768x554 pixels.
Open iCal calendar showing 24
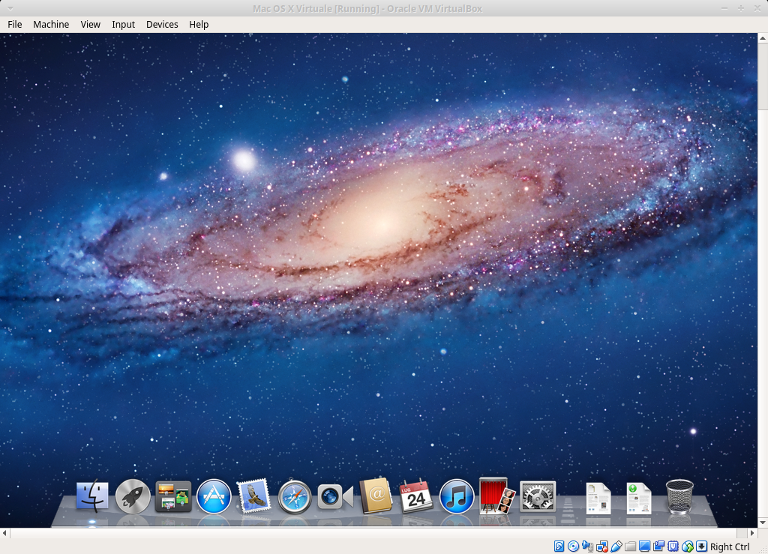416,496
